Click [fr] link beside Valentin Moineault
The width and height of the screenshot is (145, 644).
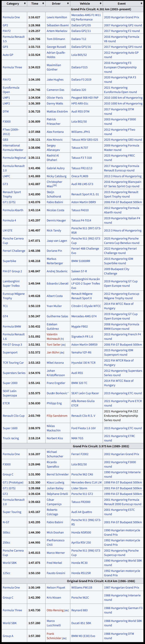pos(62,339)
